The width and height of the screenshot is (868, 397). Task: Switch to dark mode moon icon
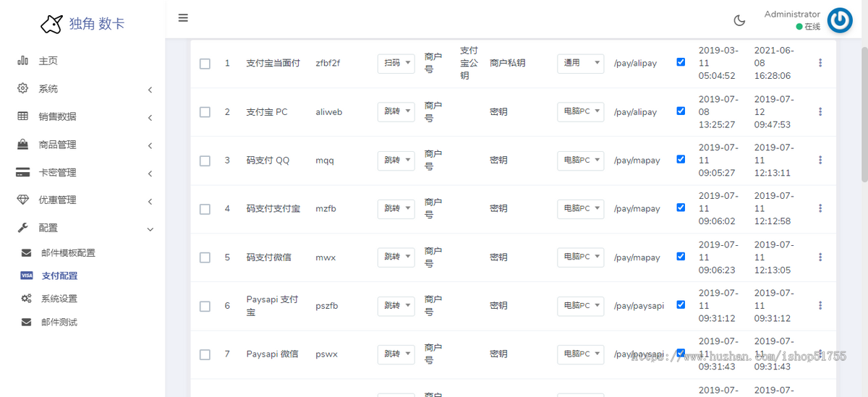coord(739,20)
